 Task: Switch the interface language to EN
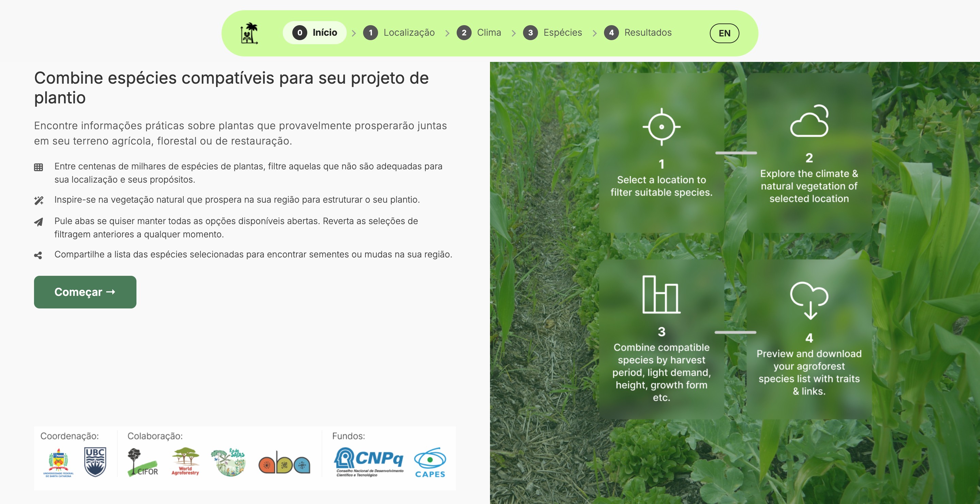724,33
